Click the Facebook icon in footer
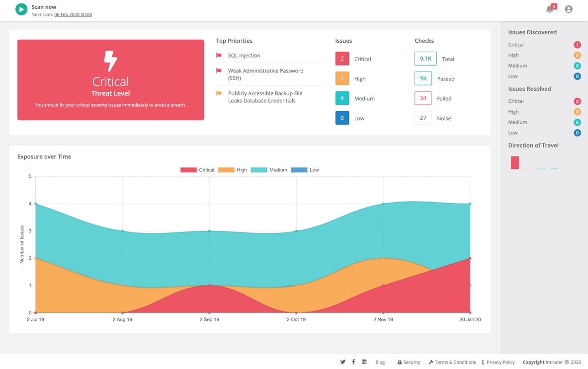Viewport: 588px width, 369px height. (x=353, y=362)
